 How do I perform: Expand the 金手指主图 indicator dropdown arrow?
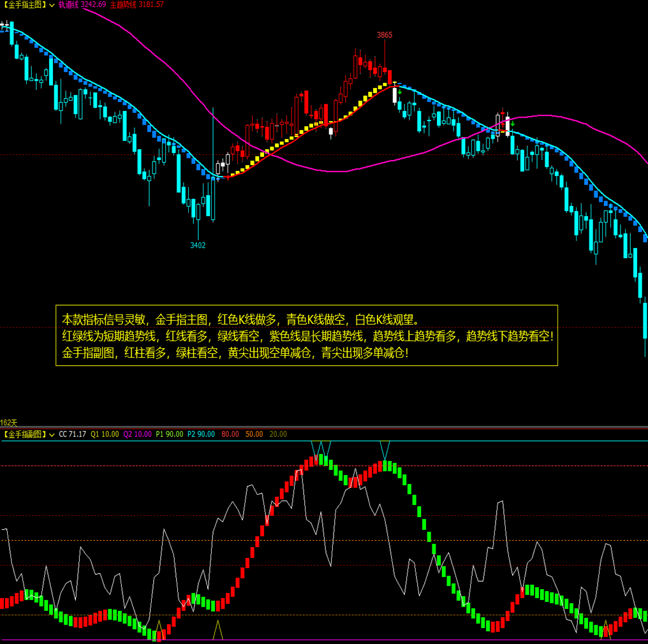pyautogui.click(x=52, y=4)
